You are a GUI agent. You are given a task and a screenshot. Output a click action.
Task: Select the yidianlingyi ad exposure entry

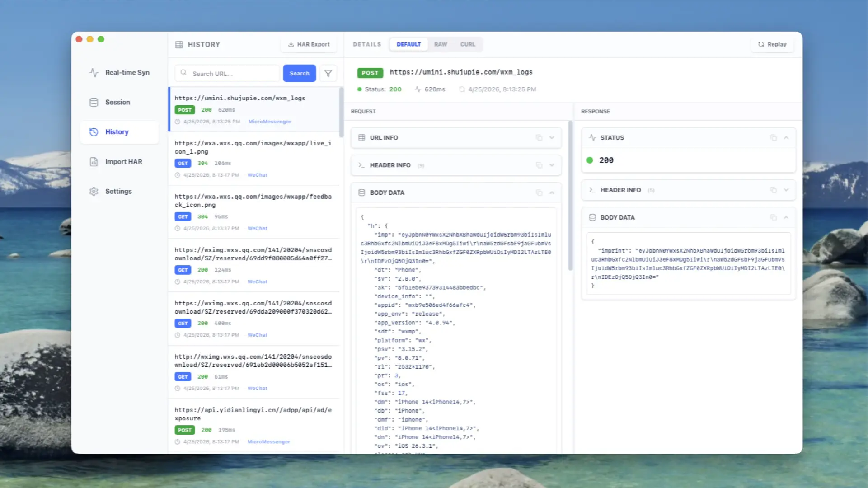(253, 425)
